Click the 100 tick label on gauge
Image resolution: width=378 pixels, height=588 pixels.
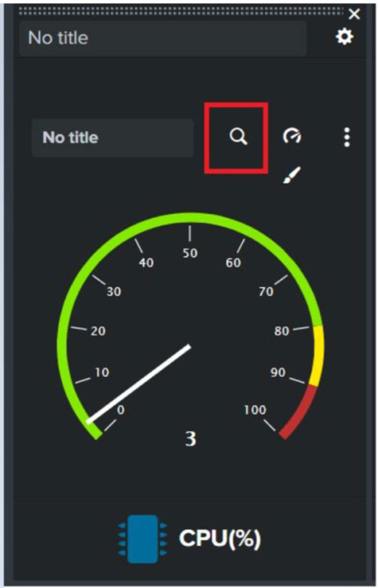pyautogui.click(x=255, y=410)
